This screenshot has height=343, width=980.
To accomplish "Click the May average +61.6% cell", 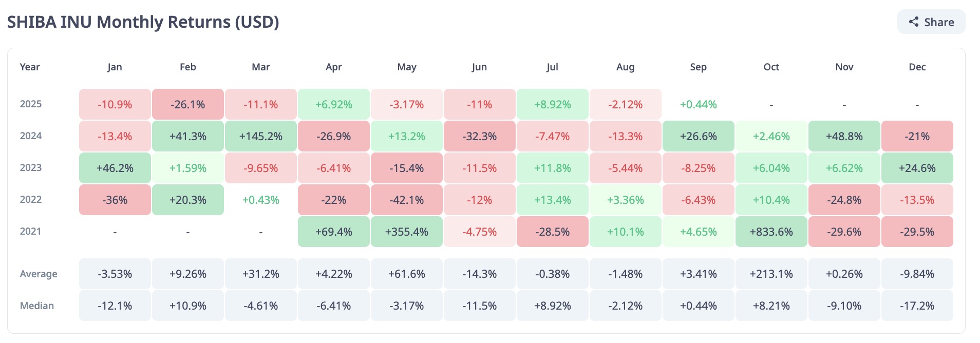I will (406, 274).
